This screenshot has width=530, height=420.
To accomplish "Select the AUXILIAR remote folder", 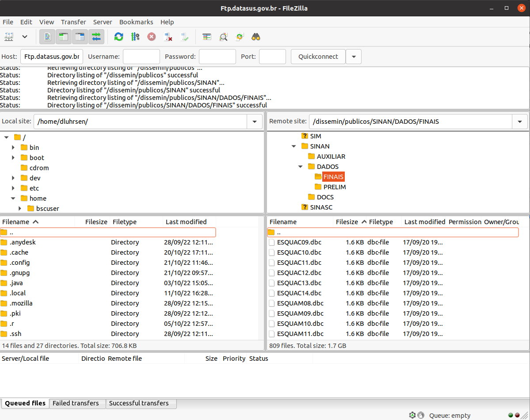I will (x=331, y=157).
